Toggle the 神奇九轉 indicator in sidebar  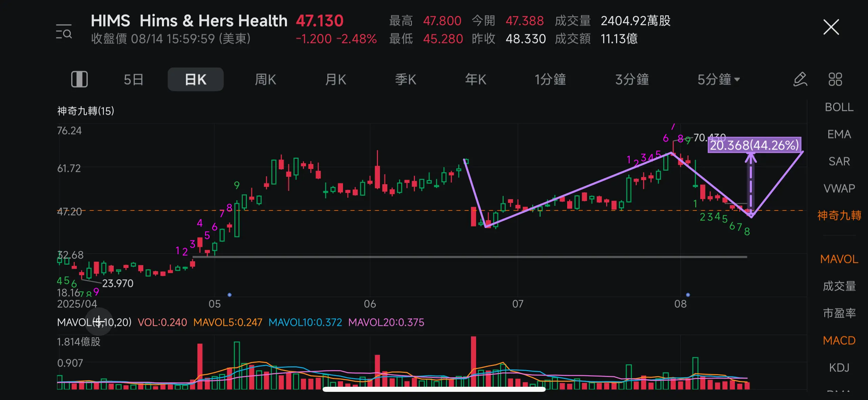pyautogui.click(x=839, y=215)
